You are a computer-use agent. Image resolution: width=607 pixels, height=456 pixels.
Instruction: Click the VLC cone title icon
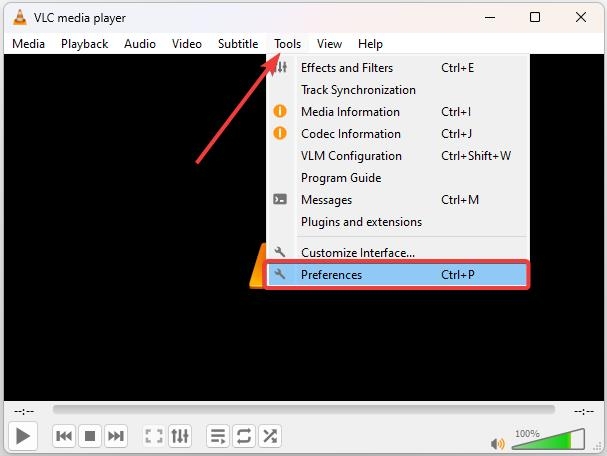[19, 17]
